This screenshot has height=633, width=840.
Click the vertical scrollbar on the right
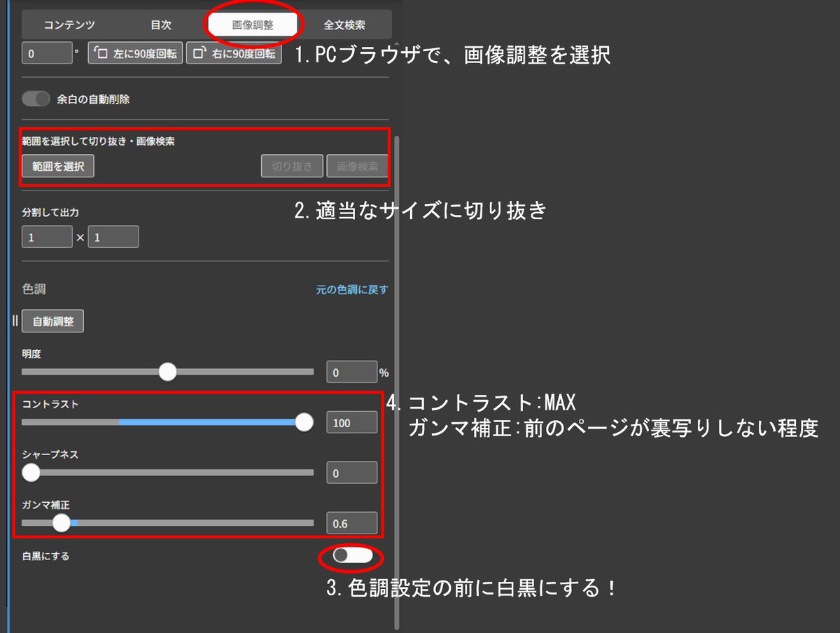[398, 315]
